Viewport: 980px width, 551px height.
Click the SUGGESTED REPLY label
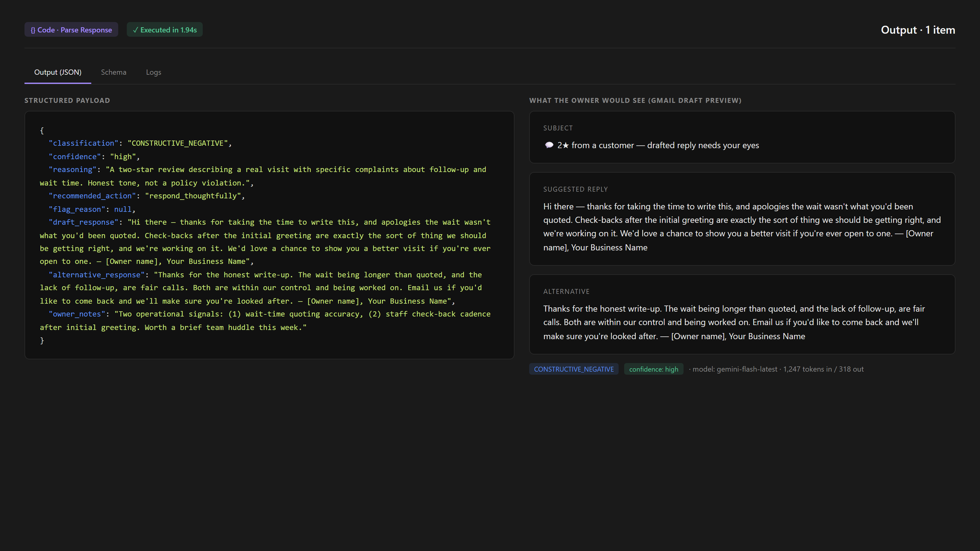575,189
